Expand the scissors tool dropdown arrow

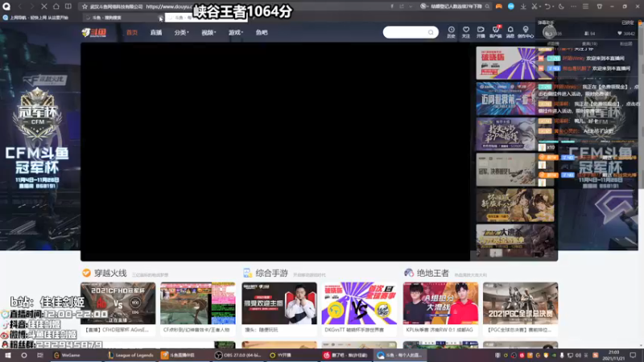coord(539,7)
